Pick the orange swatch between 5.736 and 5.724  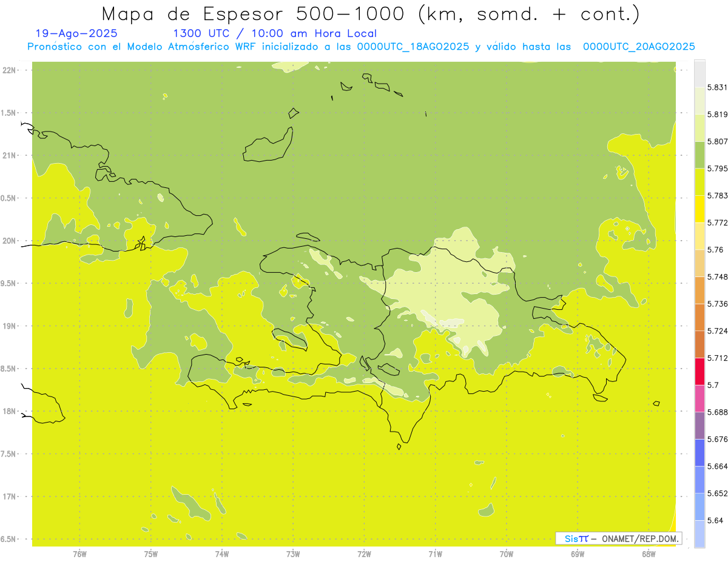(699, 317)
